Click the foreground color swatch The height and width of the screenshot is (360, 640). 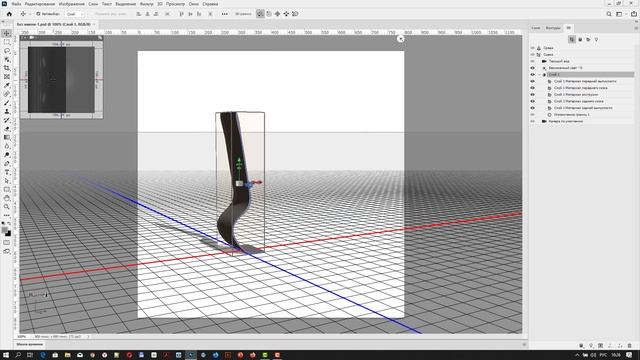click(x=5, y=230)
